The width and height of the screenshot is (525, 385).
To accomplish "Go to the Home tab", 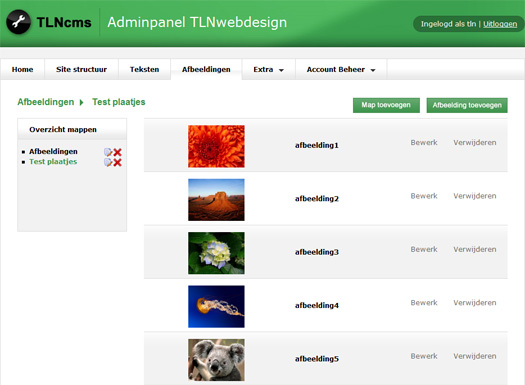I will [22, 69].
